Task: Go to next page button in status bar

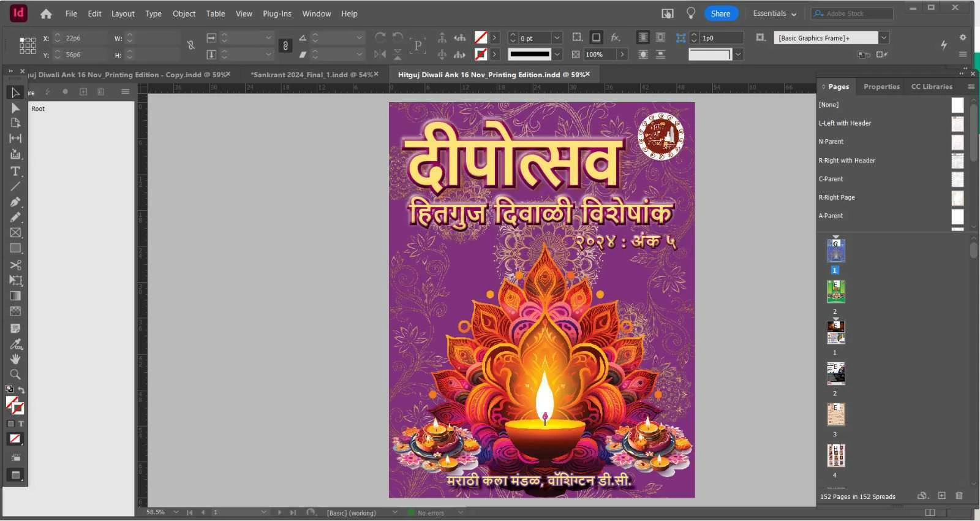Action: pyautogui.click(x=279, y=512)
